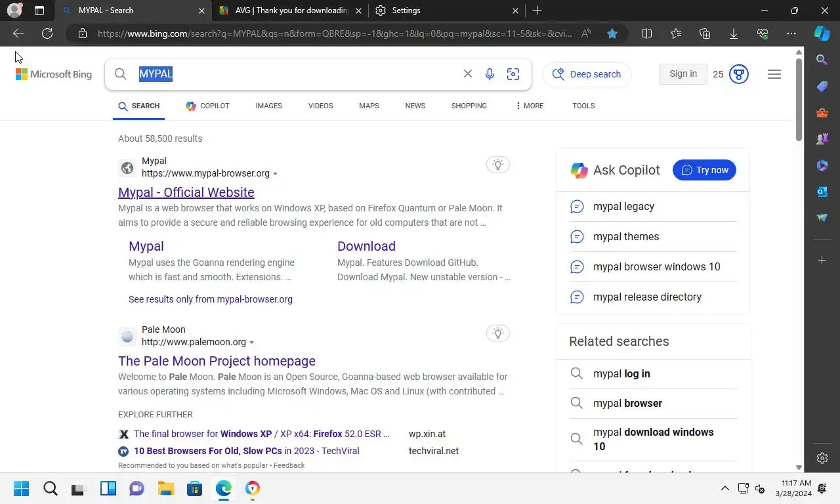Open The Pale Moon Project homepage link
The height and width of the screenshot is (504, 840).
217,361
